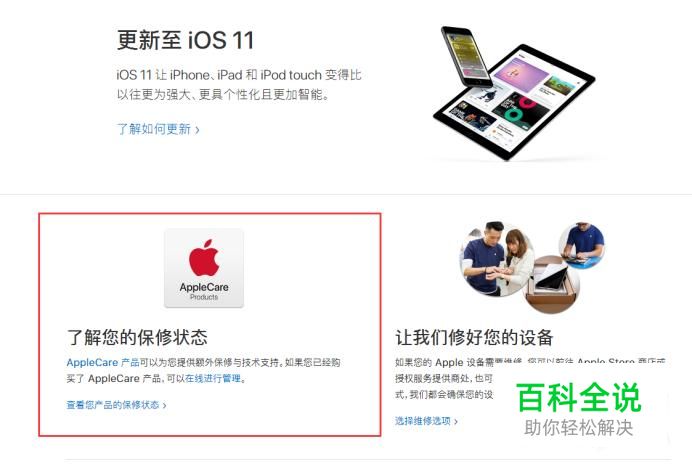Click the small circular photo of technician

coord(582,245)
